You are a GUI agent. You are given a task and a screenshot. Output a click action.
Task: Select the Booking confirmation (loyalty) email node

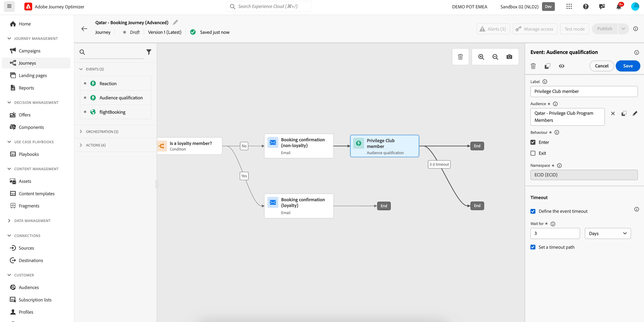pos(299,206)
